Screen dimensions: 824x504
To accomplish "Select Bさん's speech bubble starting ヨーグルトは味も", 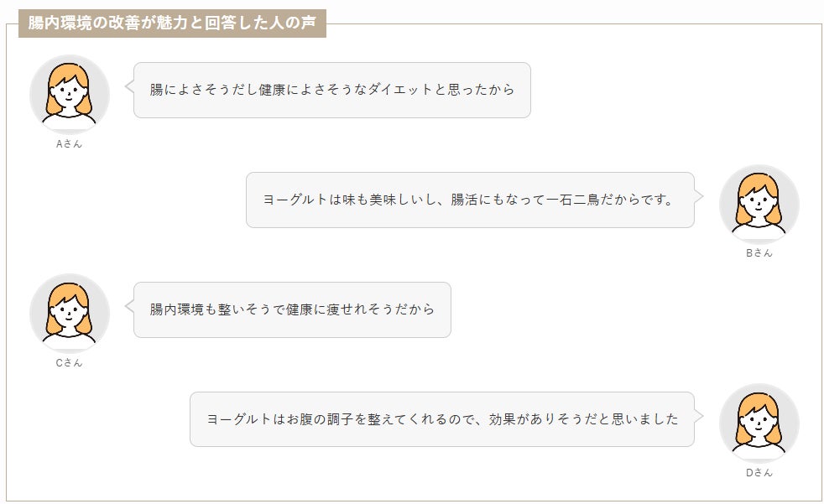I will coord(469,200).
